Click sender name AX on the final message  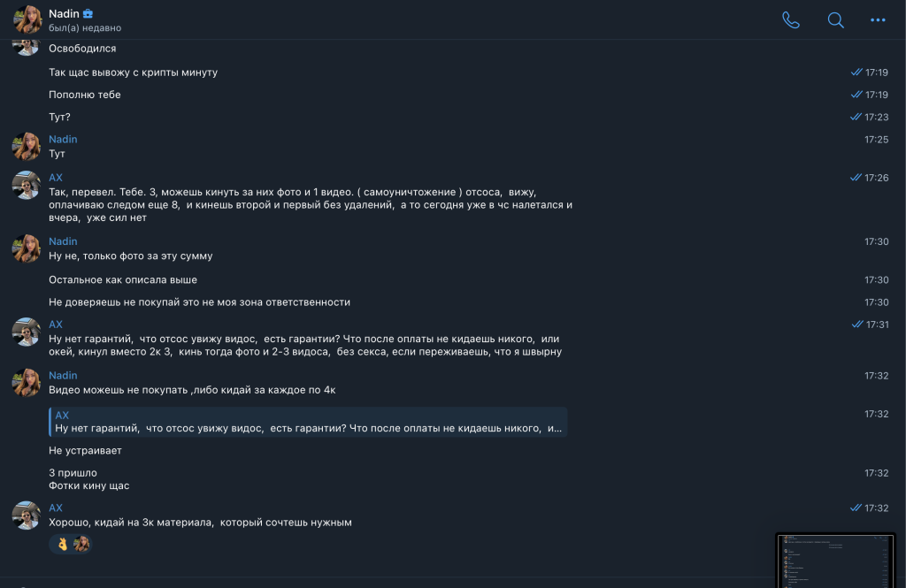pos(56,508)
